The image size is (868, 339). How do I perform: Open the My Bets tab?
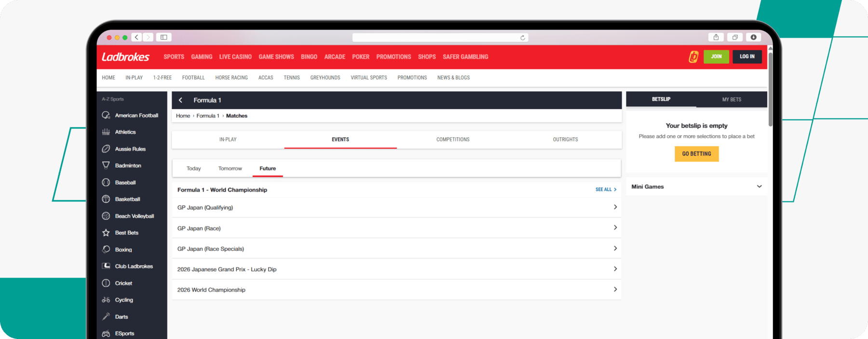(732, 99)
